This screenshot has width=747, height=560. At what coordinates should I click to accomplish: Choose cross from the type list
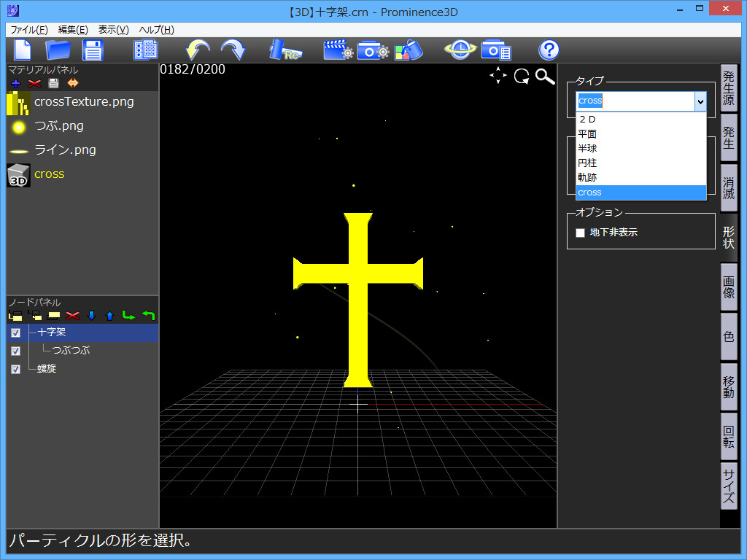pos(641,192)
